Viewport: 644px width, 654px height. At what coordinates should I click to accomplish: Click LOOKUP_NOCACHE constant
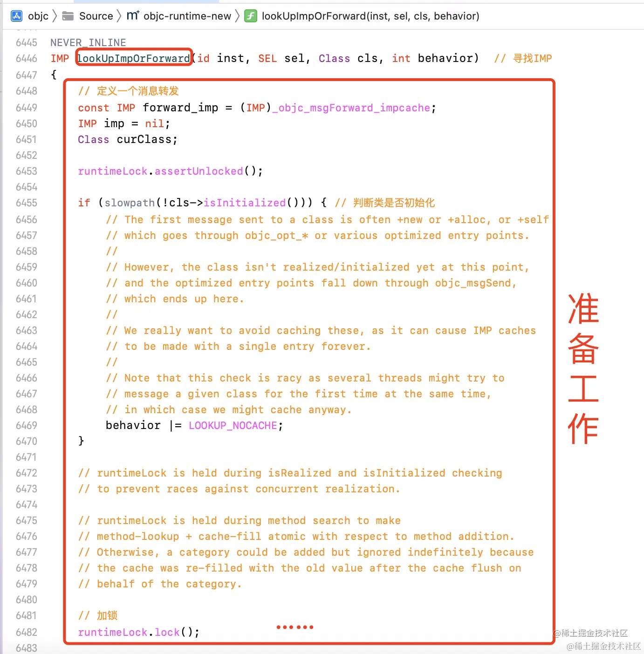pyautogui.click(x=233, y=425)
